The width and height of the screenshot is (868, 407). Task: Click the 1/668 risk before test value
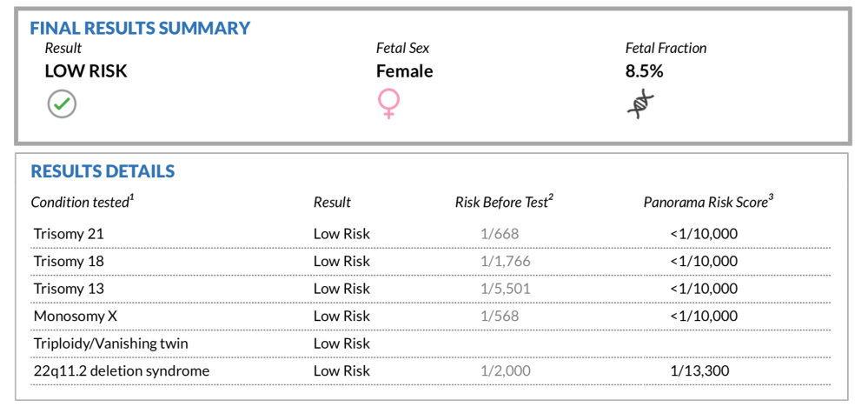coord(500,234)
